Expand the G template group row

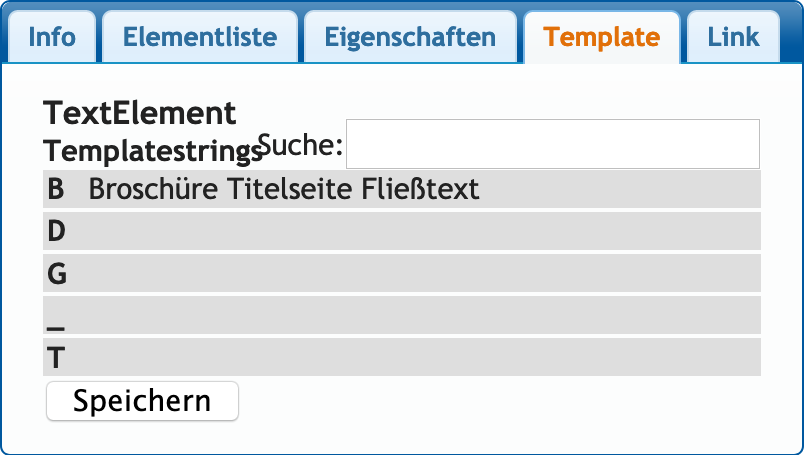402,273
